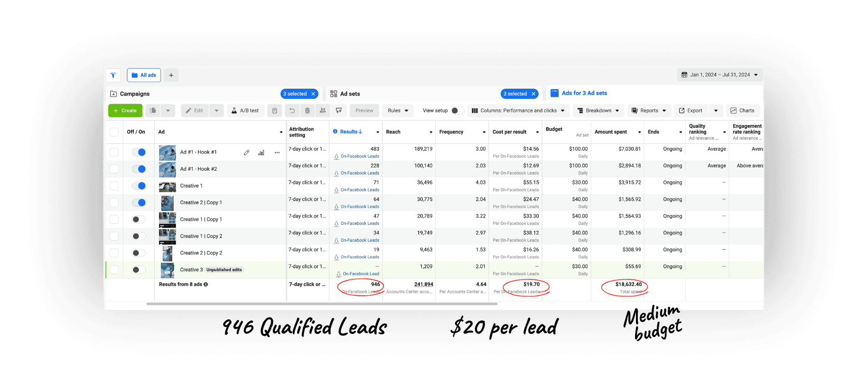Select the All ads view tab

click(144, 75)
